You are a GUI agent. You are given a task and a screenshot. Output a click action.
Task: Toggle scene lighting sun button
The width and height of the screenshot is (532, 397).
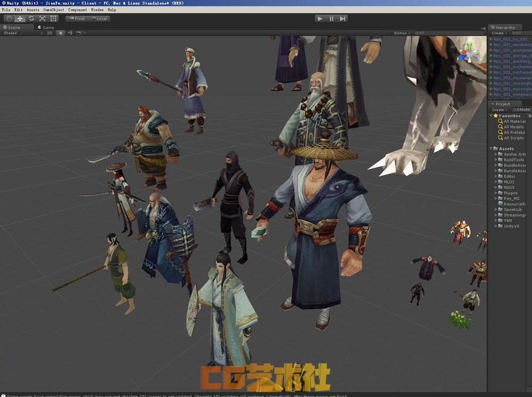(x=61, y=33)
